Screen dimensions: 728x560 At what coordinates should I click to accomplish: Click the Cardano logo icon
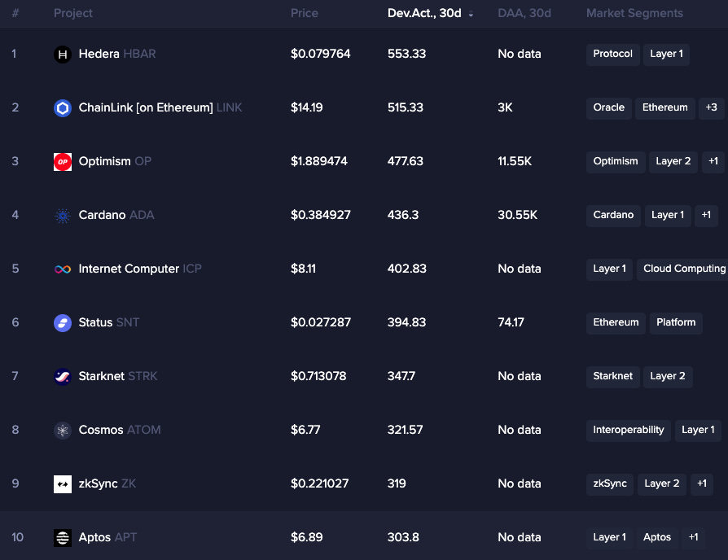(x=63, y=216)
